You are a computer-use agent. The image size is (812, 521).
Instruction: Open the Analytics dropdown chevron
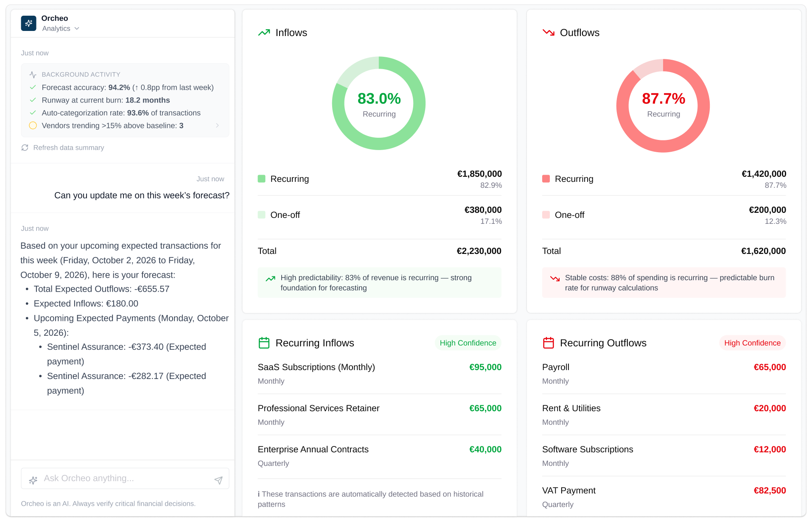[77, 29]
